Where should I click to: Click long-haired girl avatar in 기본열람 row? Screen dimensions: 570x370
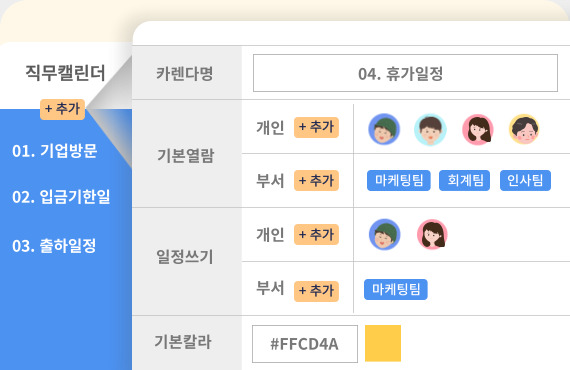pyautogui.click(x=478, y=129)
